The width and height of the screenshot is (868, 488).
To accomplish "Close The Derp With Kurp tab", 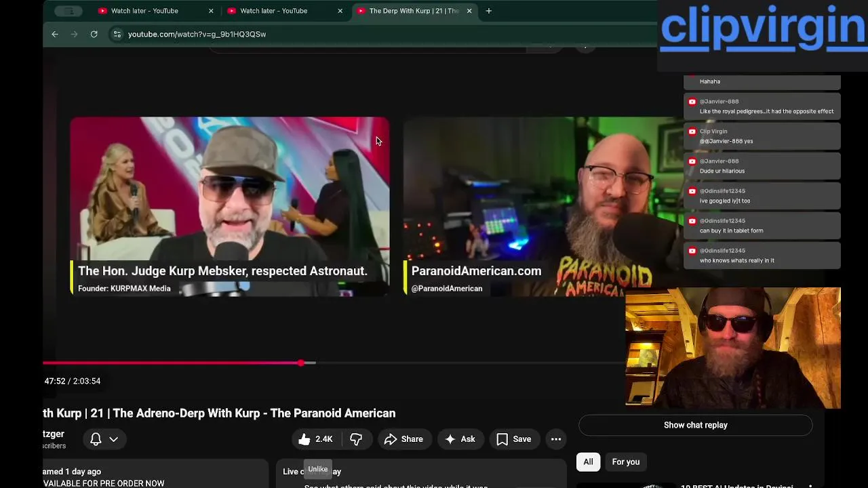I will [x=469, y=11].
